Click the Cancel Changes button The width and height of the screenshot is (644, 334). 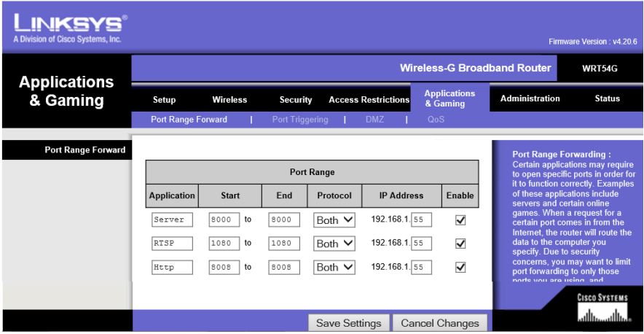tap(440, 323)
